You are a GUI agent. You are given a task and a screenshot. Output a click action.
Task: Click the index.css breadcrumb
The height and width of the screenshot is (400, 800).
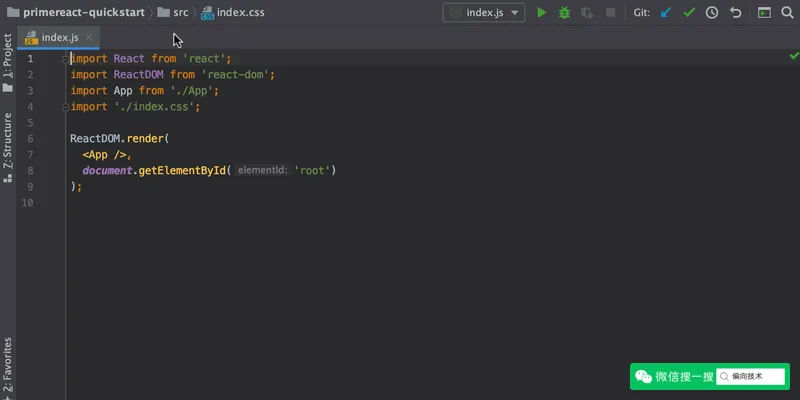tap(233, 13)
